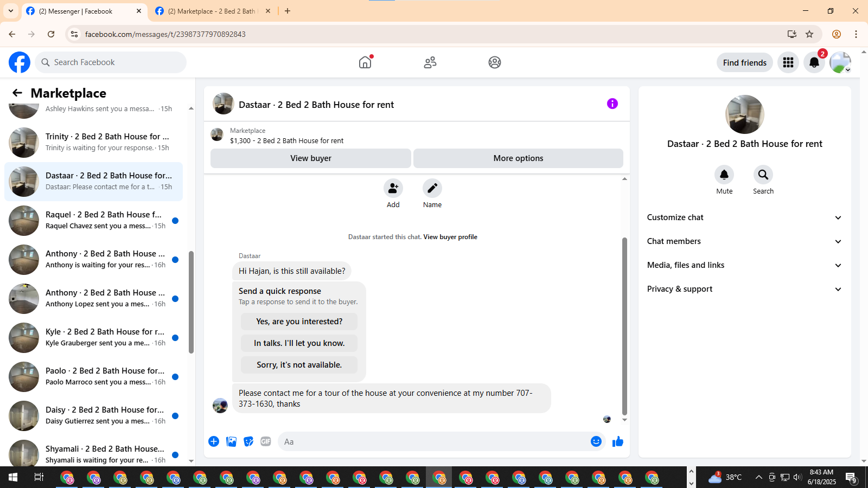This screenshot has height=488, width=868.
Task: Click the View buyer button
Action: [x=311, y=158]
